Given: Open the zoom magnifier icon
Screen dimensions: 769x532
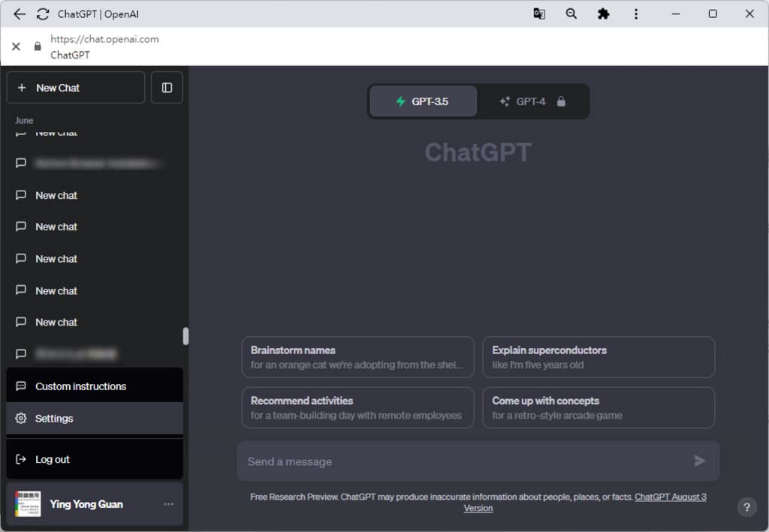Looking at the screenshot, I should pos(571,14).
